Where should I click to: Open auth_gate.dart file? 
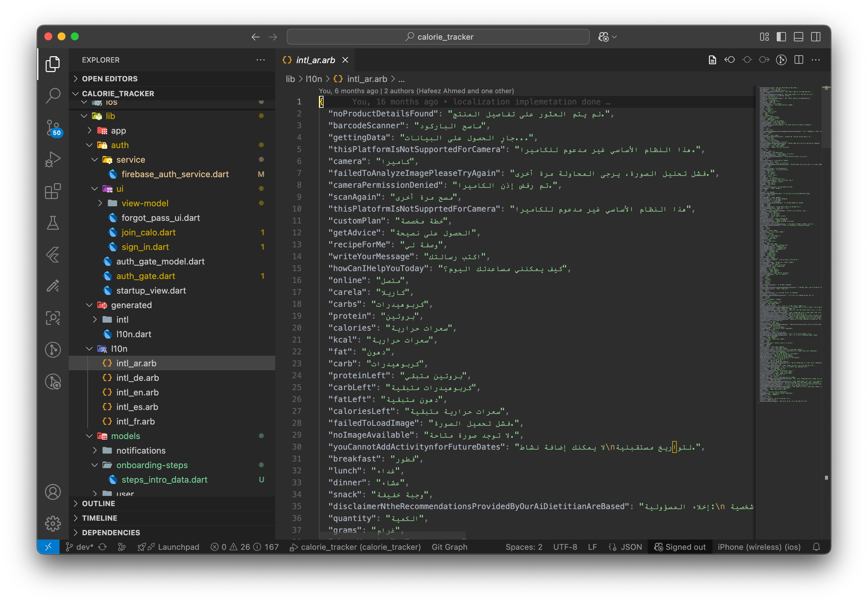tap(172, 276)
